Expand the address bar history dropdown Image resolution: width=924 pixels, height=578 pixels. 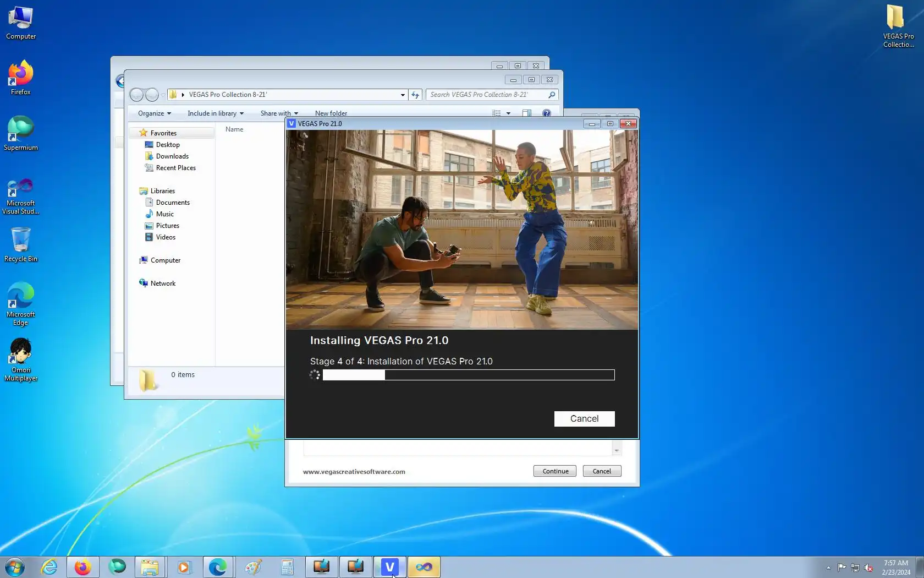(x=403, y=95)
